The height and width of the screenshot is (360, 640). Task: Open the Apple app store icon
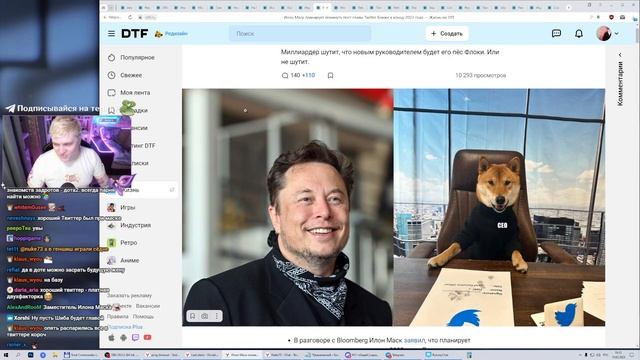coord(111,338)
